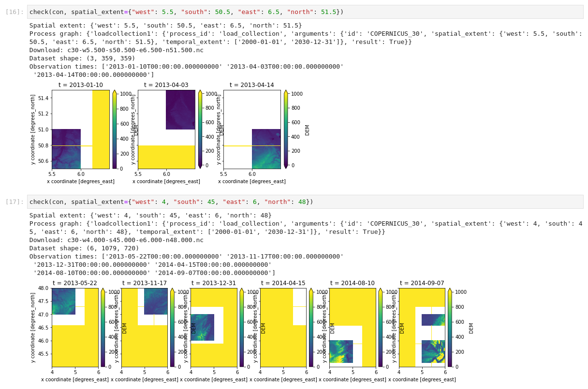
Task: Select the plot titled t = 2013-04-14
Action: (x=251, y=128)
